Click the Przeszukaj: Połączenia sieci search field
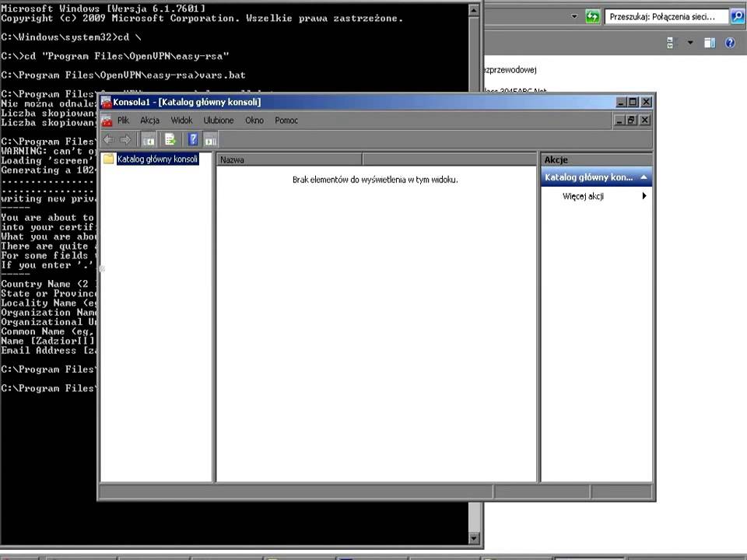 (667, 17)
